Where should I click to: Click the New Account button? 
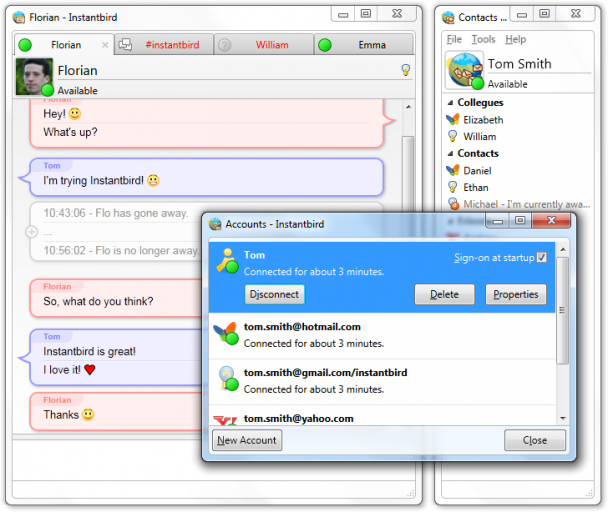tap(247, 440)
